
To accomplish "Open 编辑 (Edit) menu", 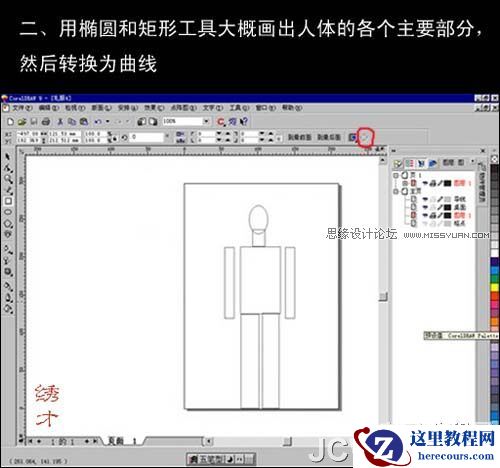I will pos(49,108).
